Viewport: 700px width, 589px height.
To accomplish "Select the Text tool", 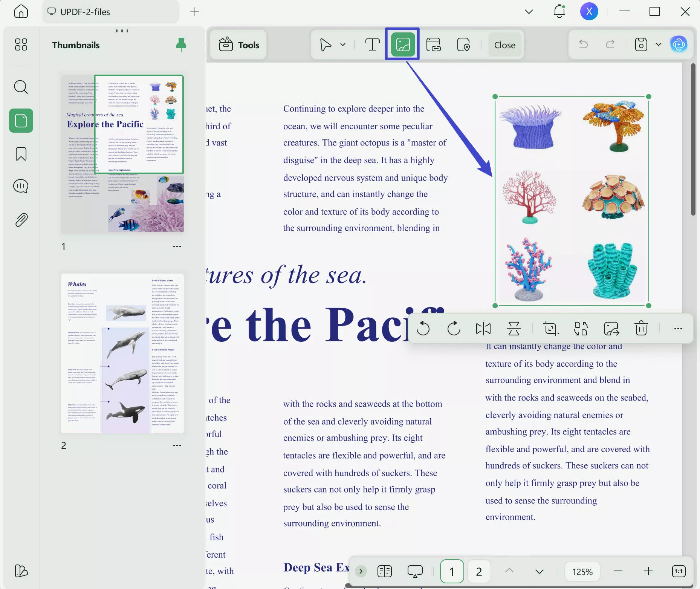I will tap(372, 44).
